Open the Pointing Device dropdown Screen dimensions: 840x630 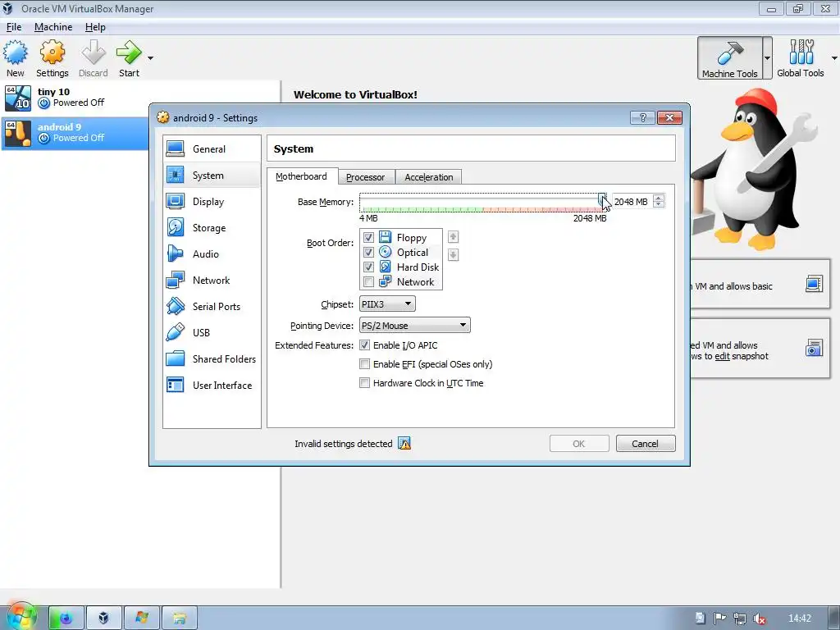tap(414, 325)
